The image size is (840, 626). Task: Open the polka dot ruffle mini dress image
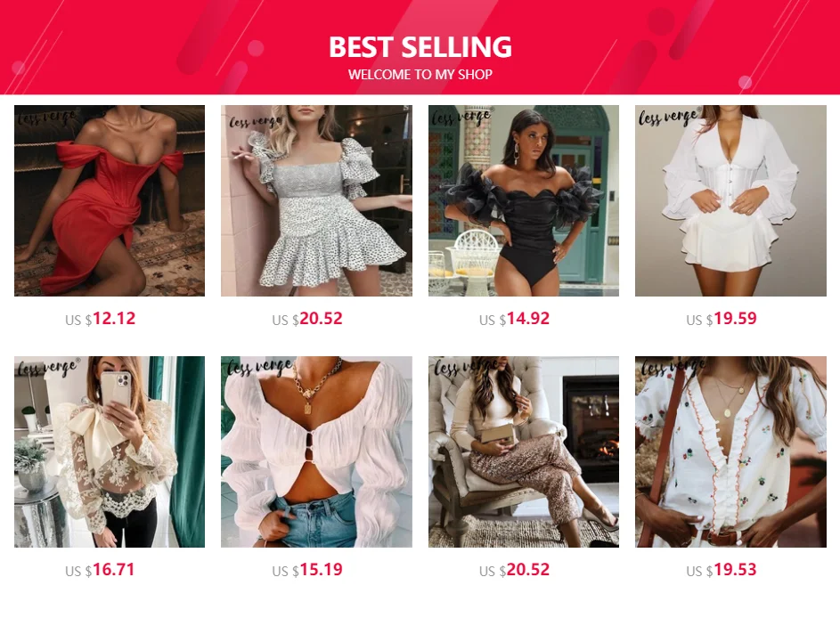[x=316, y=200]
